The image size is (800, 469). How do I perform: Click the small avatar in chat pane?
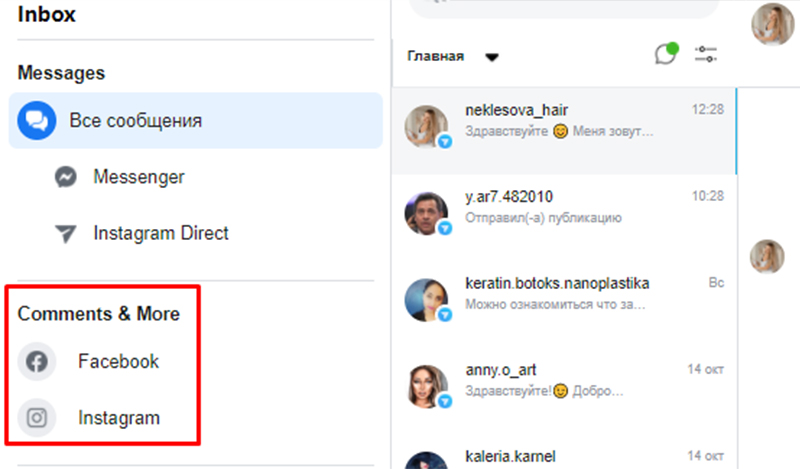click(x=767, y=257)
